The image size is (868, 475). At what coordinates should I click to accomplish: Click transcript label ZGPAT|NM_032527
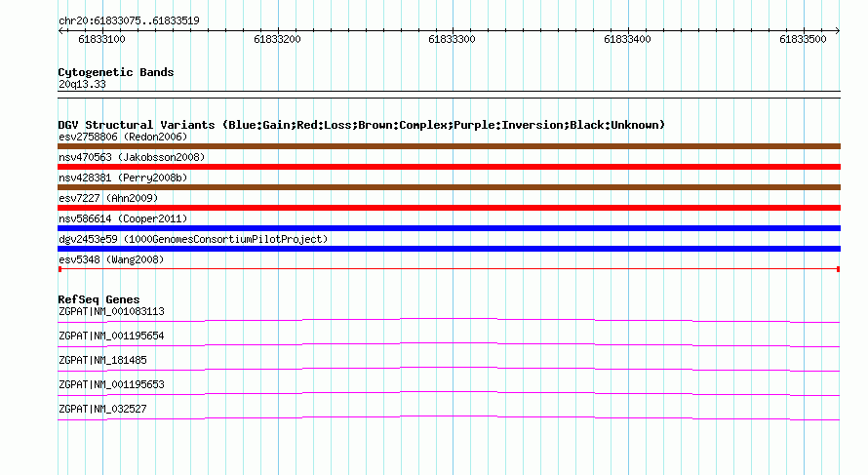click(102, 409)
